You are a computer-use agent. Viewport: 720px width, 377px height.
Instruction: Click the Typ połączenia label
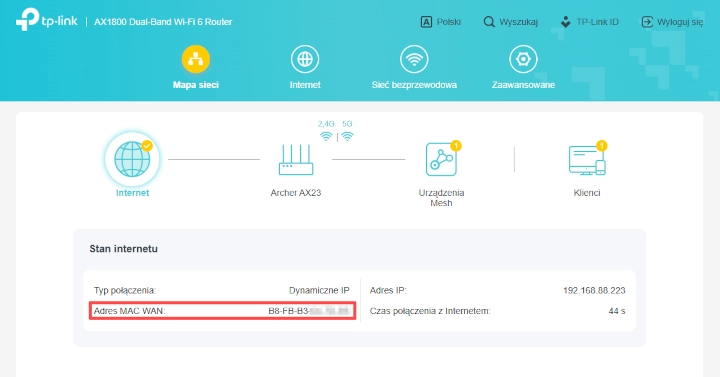(125, 290)
